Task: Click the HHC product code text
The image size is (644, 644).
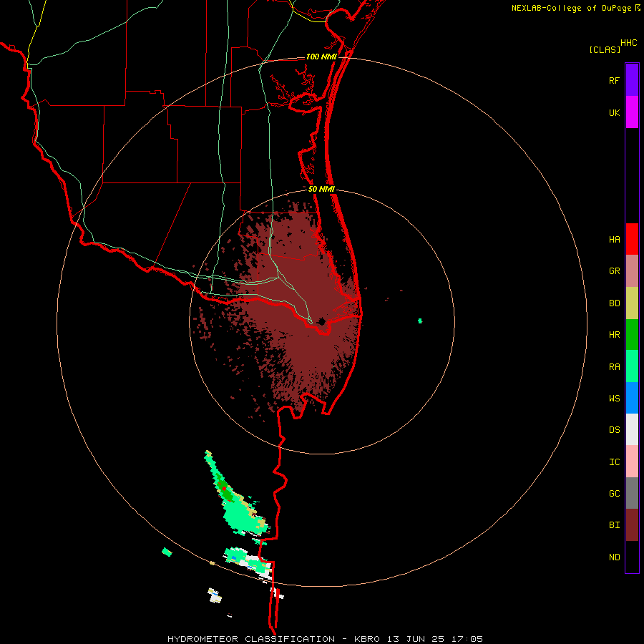Action: [x=628, y=43]
